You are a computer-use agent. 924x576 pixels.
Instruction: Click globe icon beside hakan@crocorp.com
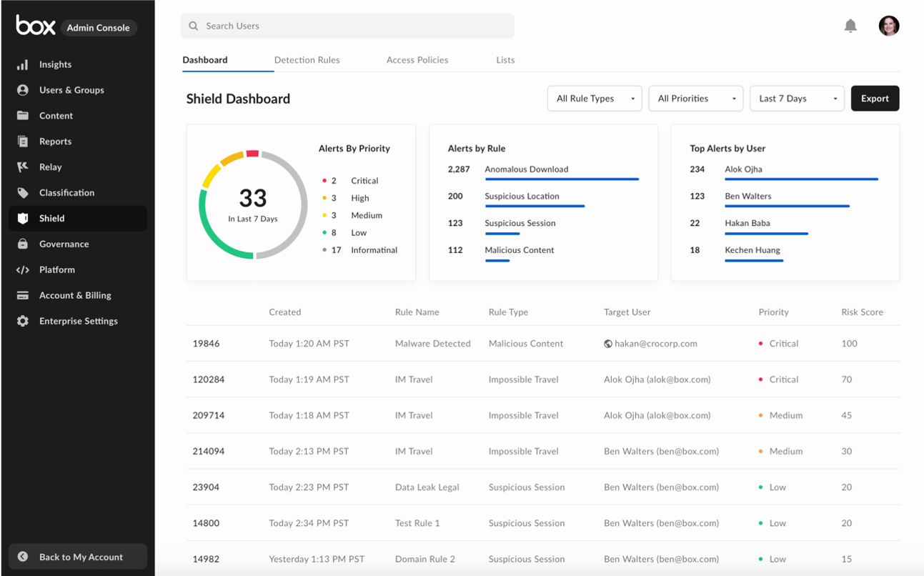coord(608,344)
